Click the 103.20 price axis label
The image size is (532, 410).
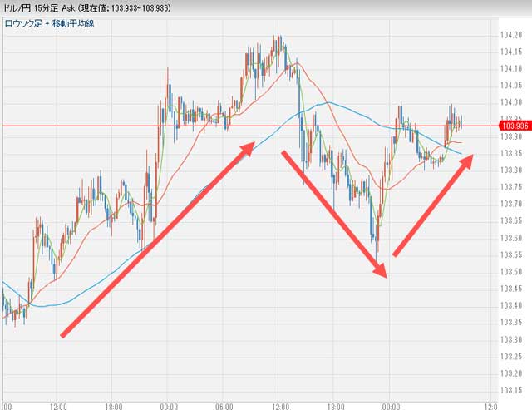click(x=511, y=373)
